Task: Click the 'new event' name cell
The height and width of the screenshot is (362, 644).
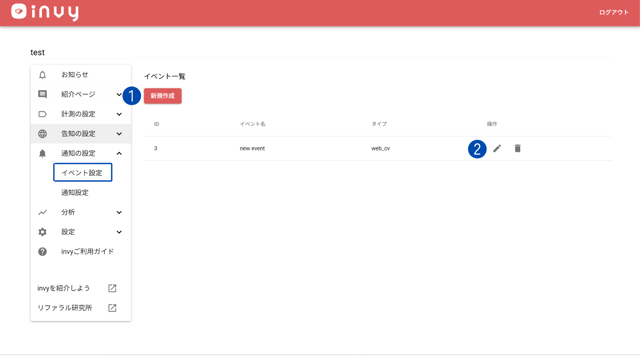Action: (x=252, y=148)
